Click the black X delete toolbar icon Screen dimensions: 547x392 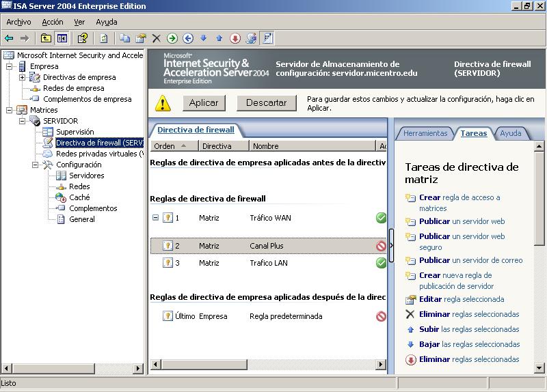pos(157,38)
